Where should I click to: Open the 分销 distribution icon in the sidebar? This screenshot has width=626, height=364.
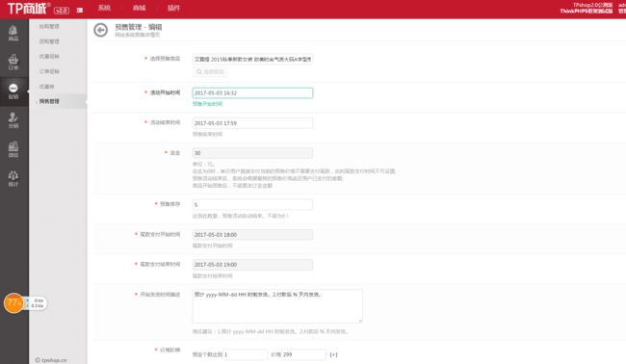pyautogui.click(x=13, y=120)
